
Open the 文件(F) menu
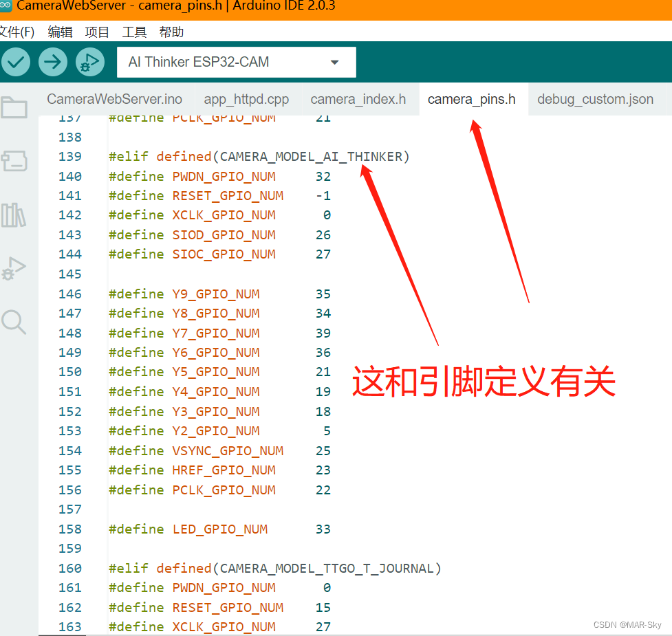pos(17,32)
